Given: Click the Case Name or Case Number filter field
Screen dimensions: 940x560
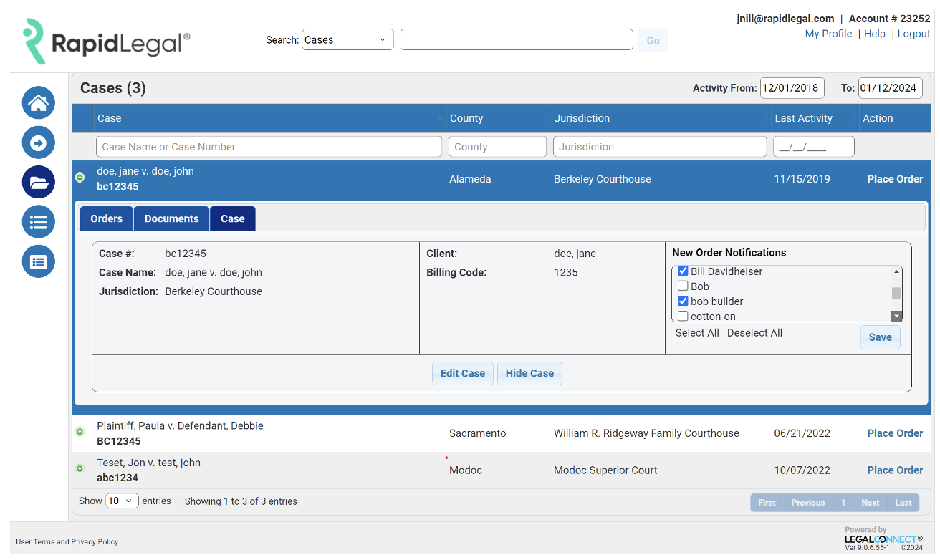Looking at the screenshot, I should point(269,146).
